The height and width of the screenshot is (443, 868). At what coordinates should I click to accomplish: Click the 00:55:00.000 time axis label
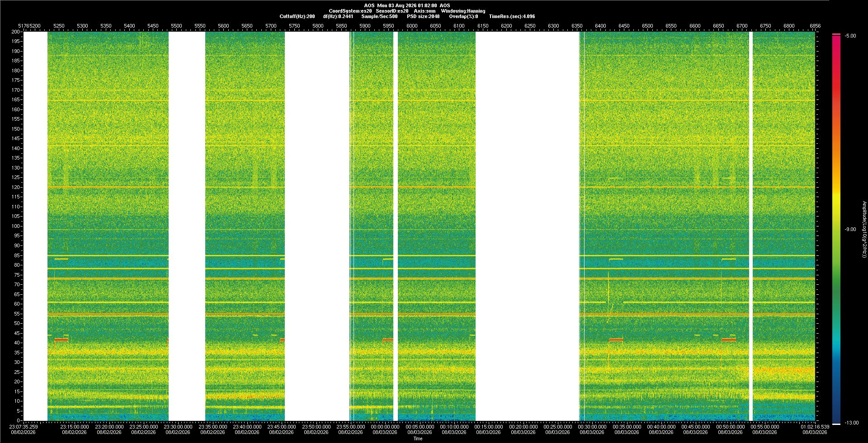click(765, 427)
